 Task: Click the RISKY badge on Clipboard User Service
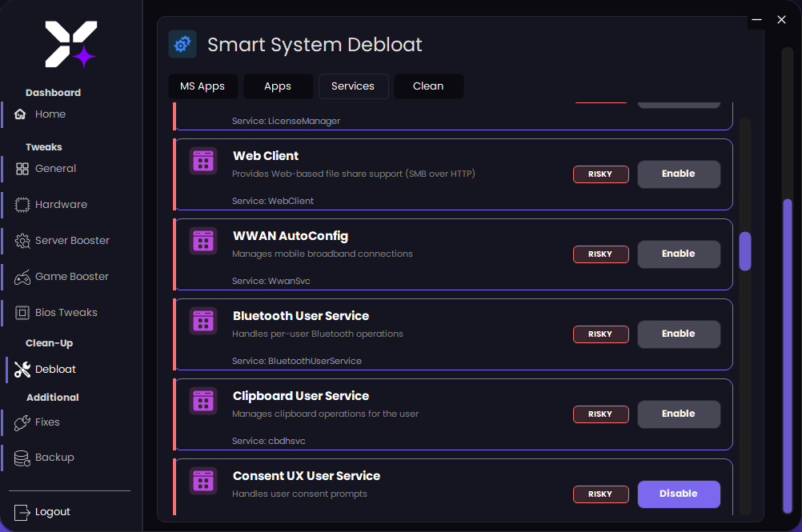pyautogui.click(x=600, y=414)
